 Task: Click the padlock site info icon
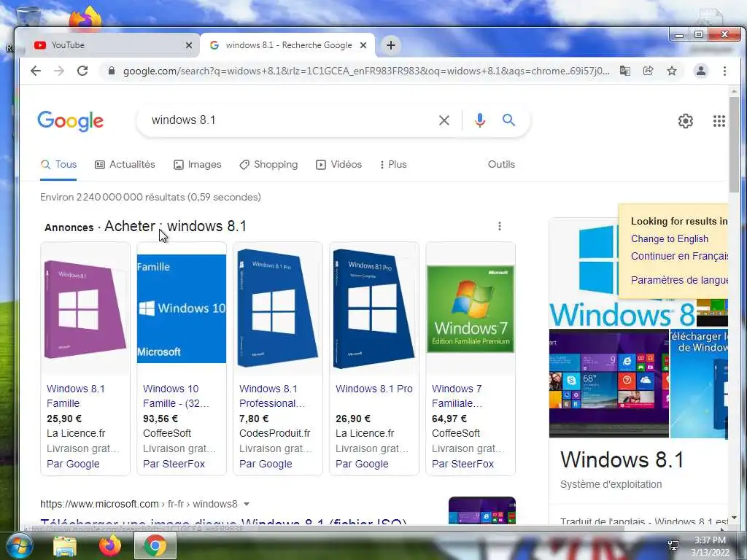coord(112,71)
